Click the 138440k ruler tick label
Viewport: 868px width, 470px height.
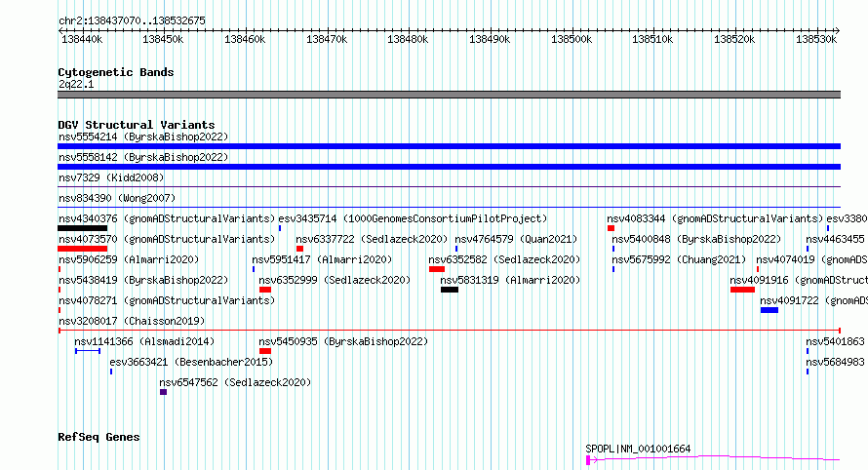pyautogui.click(x=82, y=39)
